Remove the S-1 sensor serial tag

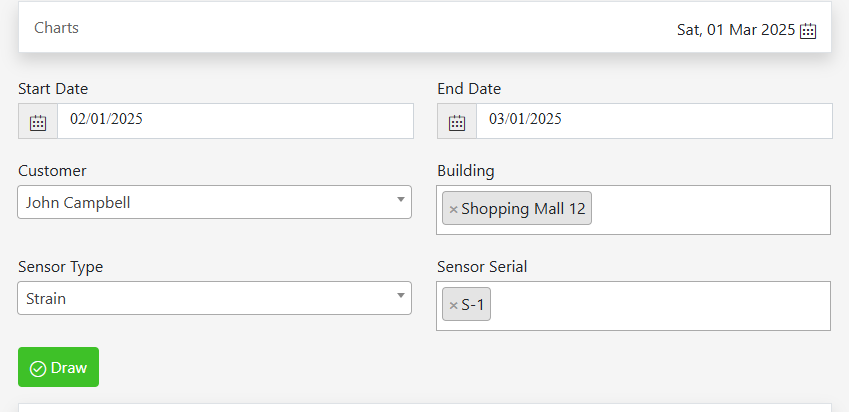tap(453, 305)
